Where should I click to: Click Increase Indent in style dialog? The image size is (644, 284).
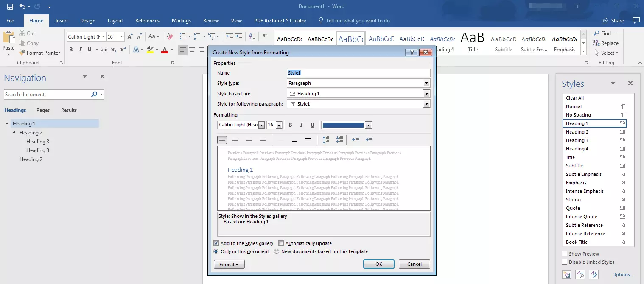click(369, 140)
